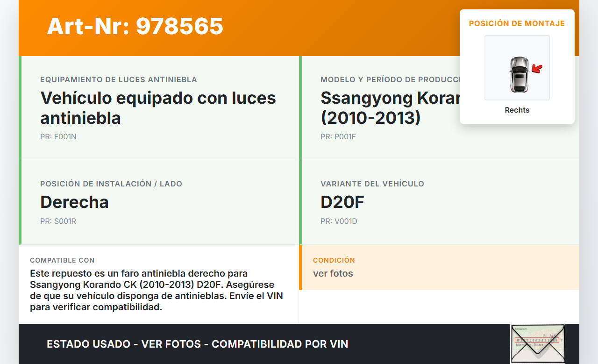Screen dimensions: 598x364
Task: Click the 'COMPATIBLE CON' label
Action: point(62,260)
